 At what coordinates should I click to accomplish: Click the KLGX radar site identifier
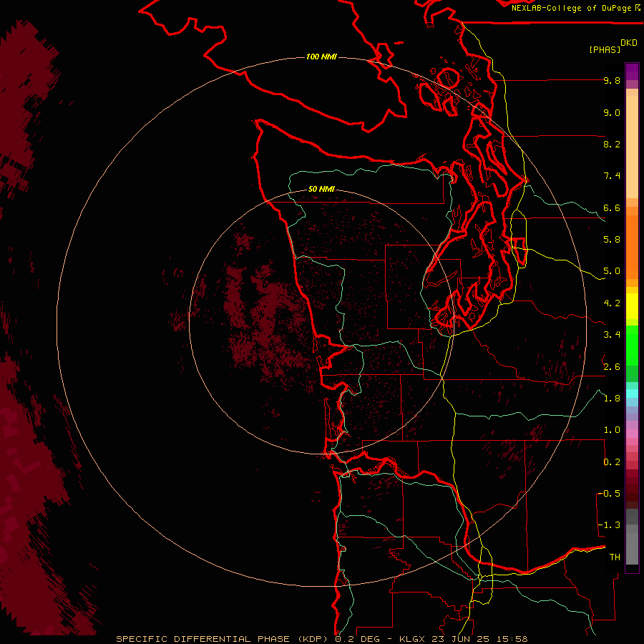click(413, 639)
